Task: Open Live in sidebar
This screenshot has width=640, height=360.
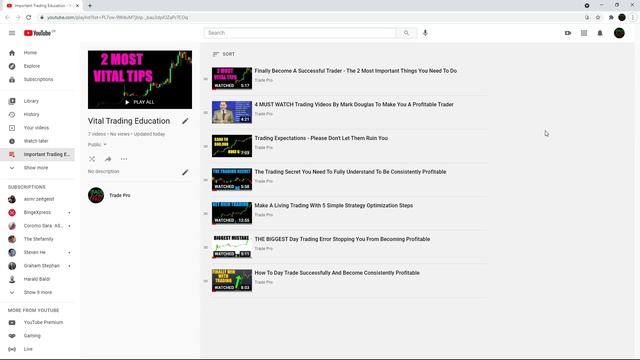Action: 37,349
